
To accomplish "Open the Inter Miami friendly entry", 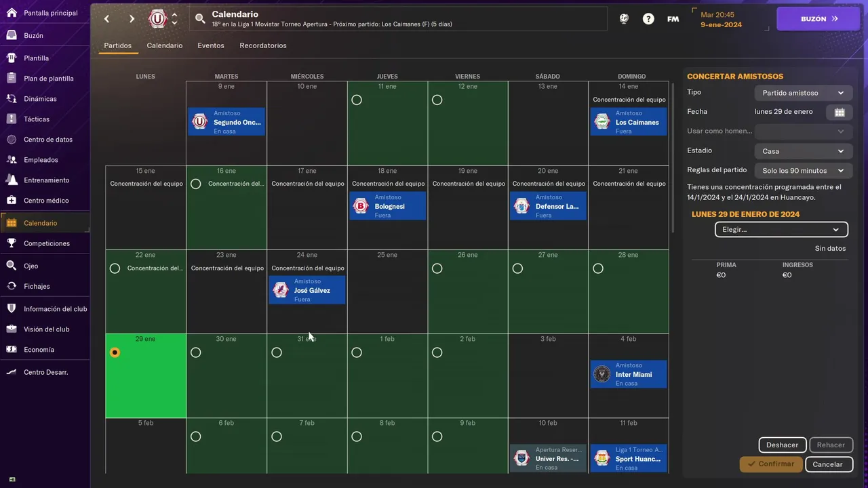I will pos(629,374).
